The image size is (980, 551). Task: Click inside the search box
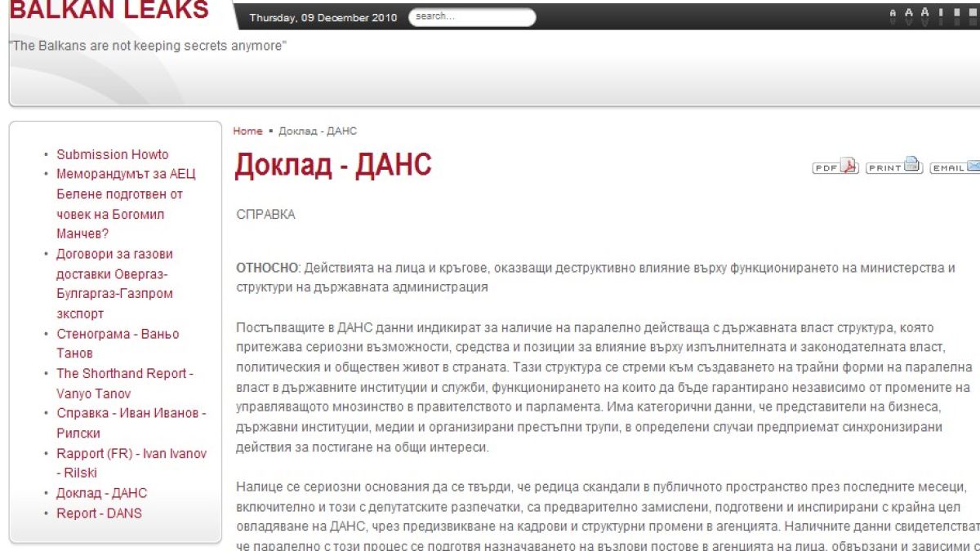[472, 17]
